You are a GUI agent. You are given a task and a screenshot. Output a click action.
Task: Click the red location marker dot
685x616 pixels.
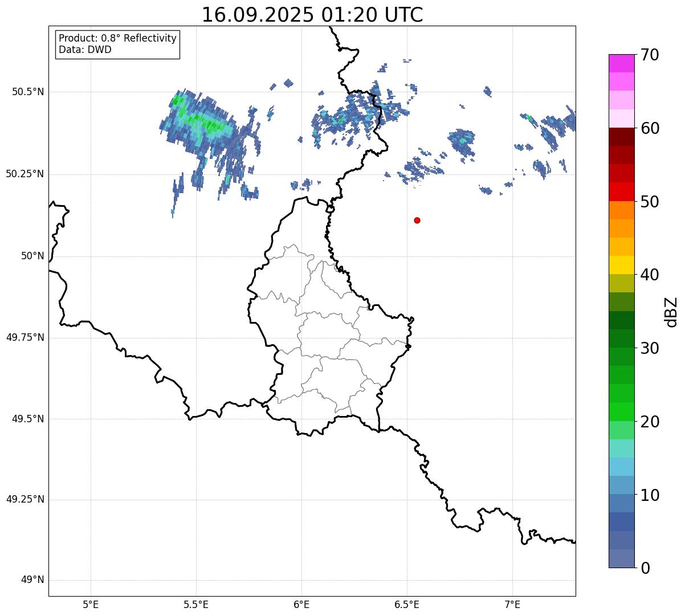(417, 220)
